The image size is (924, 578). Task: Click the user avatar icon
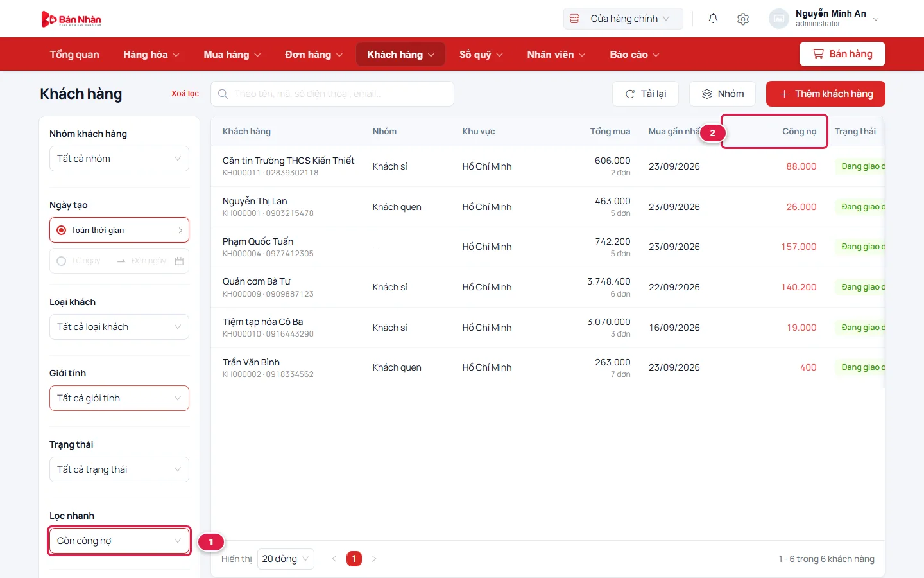click(x=778, y=19)
